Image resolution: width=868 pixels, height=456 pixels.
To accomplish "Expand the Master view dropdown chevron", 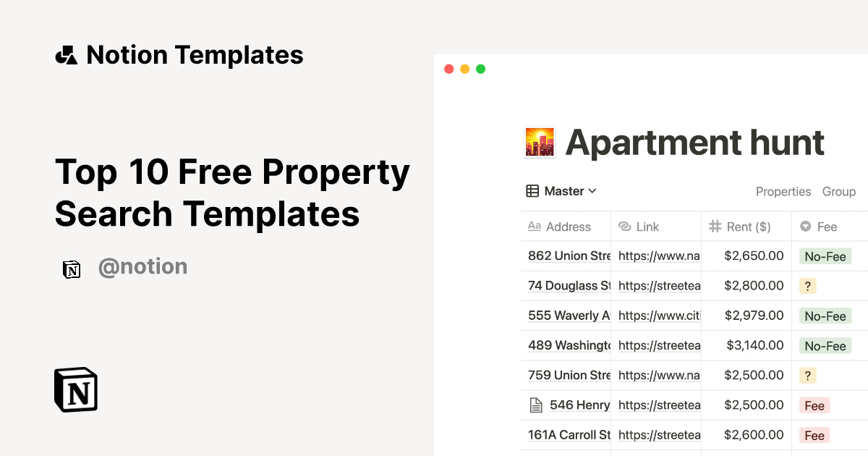I will coord(593,190).
